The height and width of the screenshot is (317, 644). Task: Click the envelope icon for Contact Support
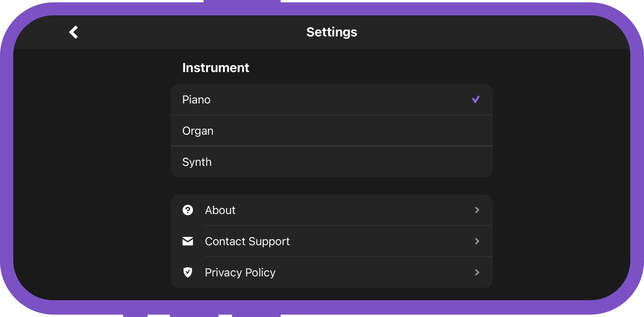(188, 241)
